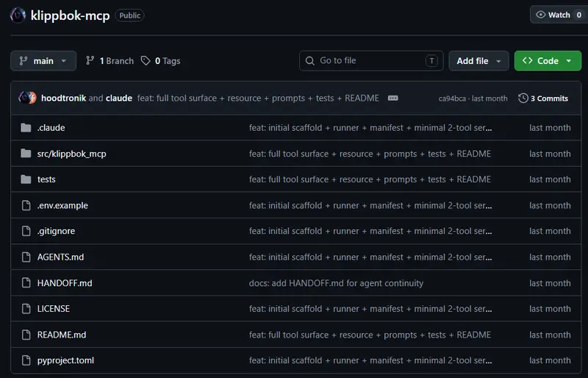Open commit message in .gitignore row

click(x=370, y=231)
